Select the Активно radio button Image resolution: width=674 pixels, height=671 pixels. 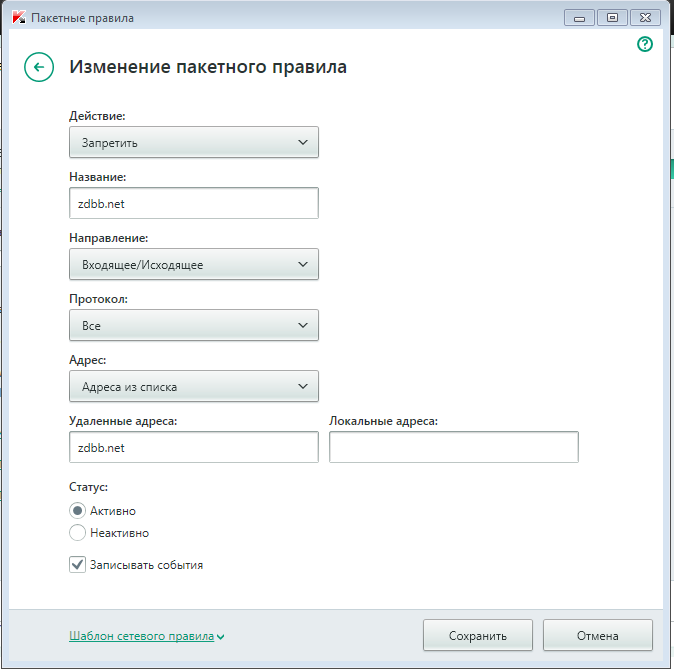[78, 511]
